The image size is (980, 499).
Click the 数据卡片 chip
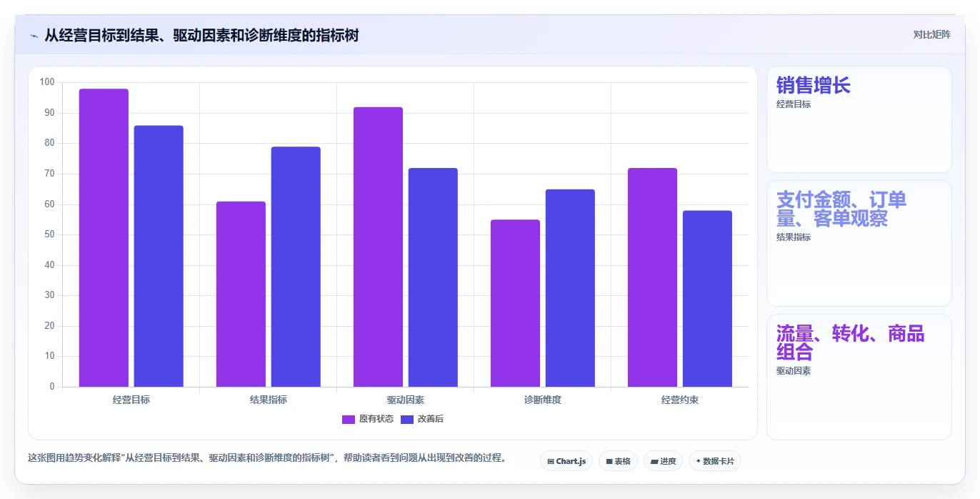715,461
